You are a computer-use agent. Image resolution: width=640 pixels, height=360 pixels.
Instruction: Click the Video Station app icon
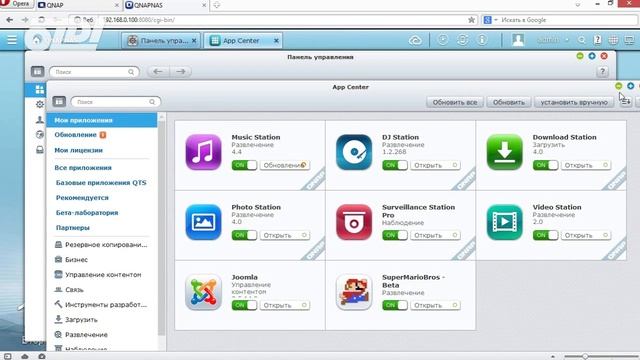pos(504,222)
